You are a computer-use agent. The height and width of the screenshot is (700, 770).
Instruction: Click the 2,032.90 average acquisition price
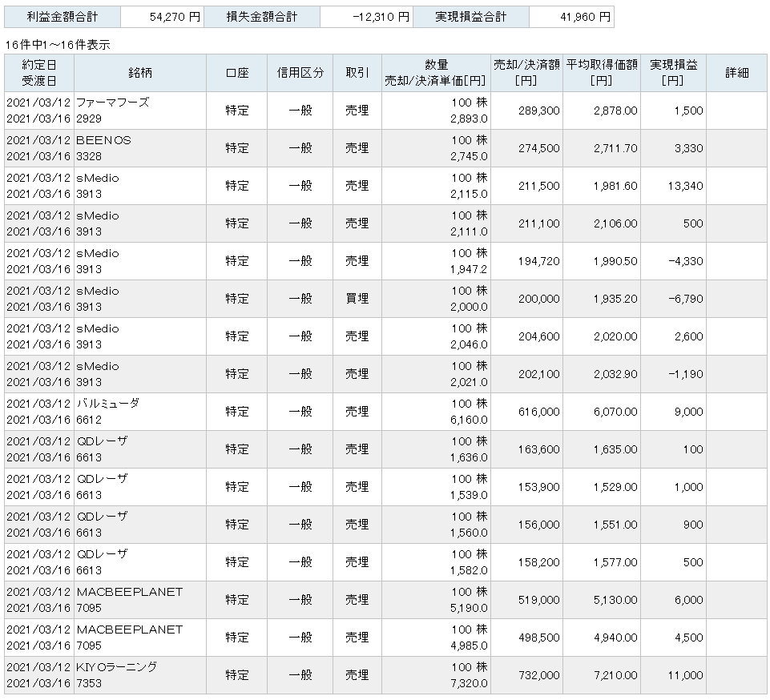(615, 374)
